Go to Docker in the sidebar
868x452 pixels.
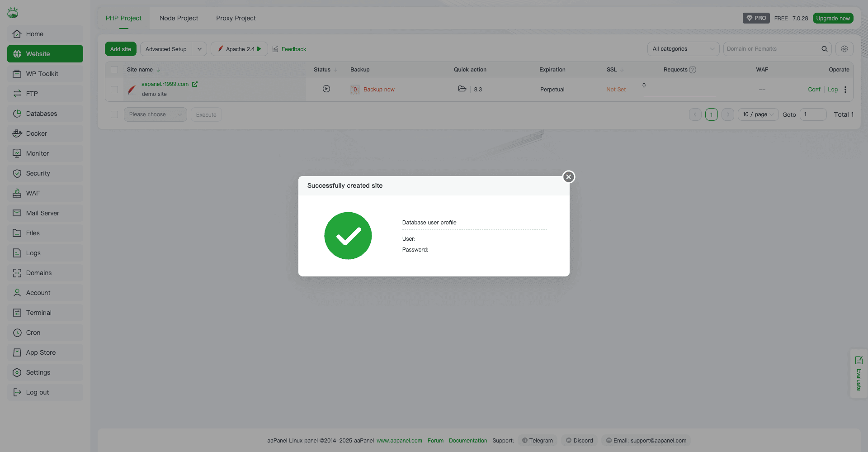click(37, 133)
